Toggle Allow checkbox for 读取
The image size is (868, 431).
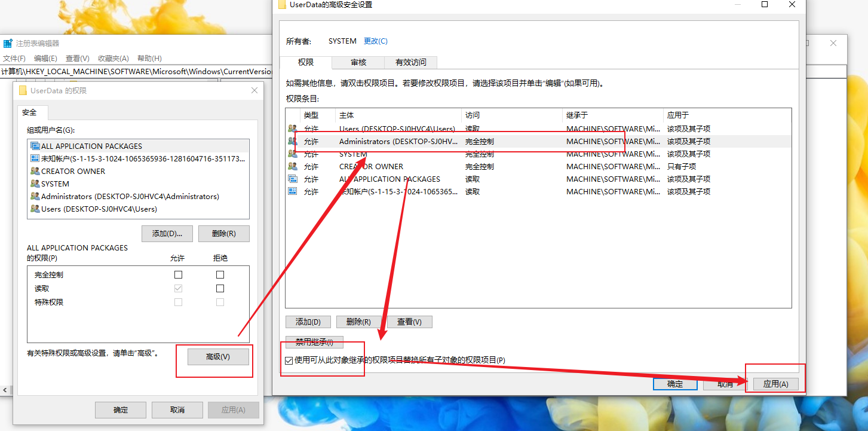tap(178, 289)
